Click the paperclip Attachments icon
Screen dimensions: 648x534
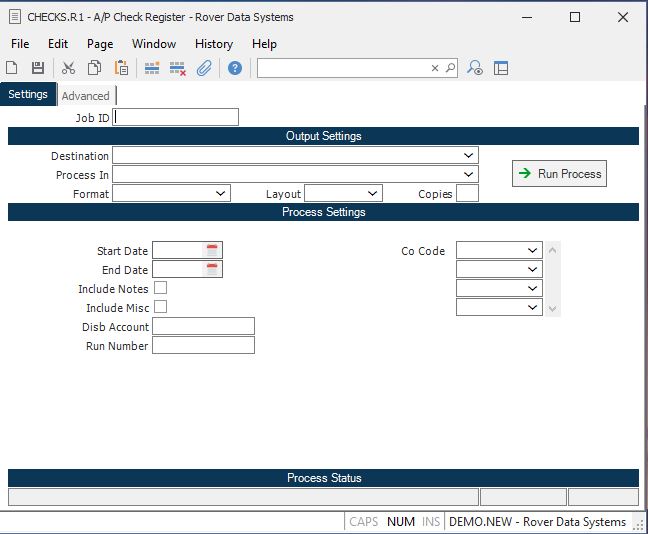tap(204, 68)
